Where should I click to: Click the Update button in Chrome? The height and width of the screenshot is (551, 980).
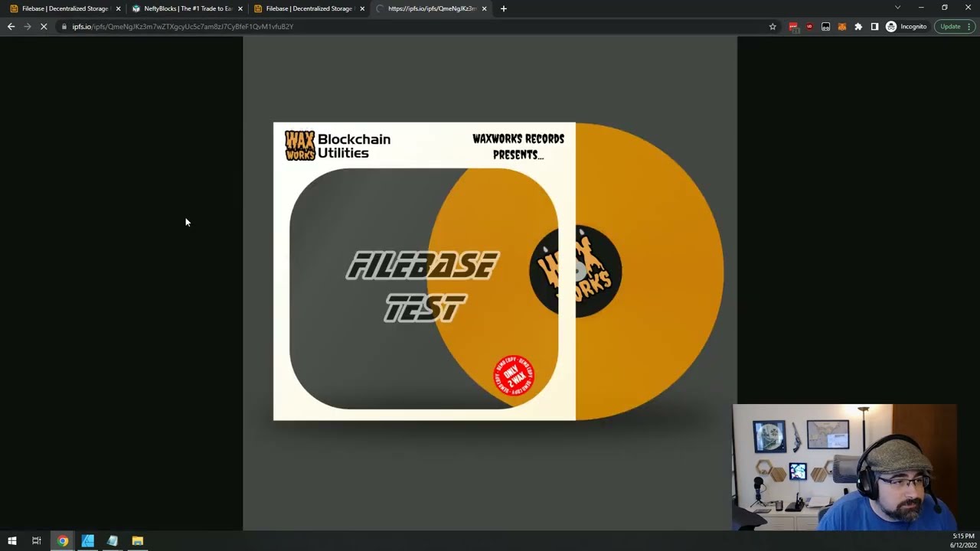click(950, 27)
